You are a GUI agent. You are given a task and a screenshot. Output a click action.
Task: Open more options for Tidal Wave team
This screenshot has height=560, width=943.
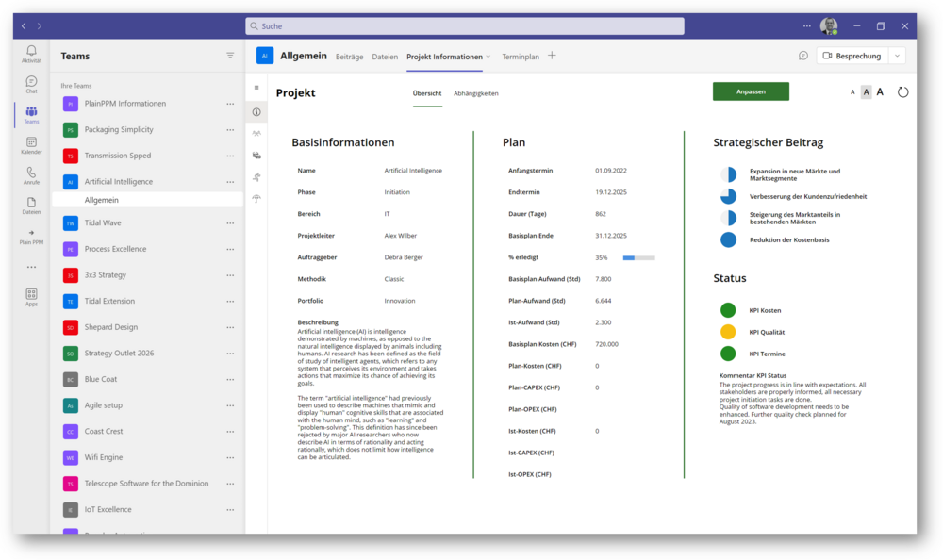[230, 223]
